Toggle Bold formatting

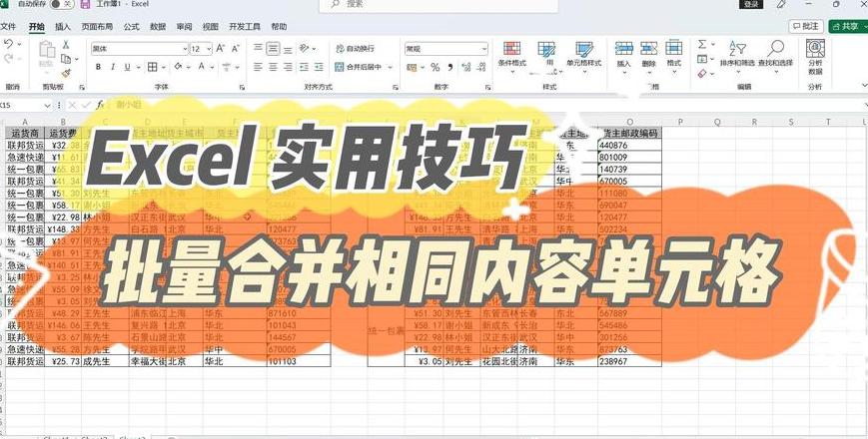(x=98, y=67)
